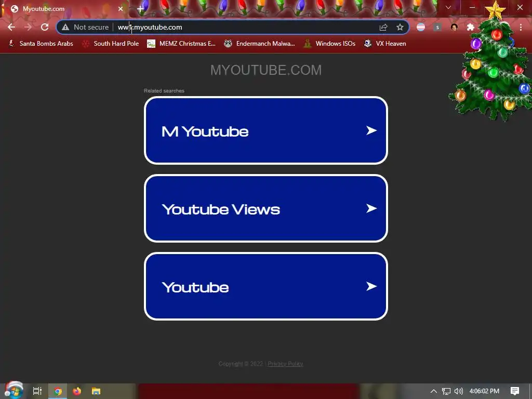Open the Not secure site info
This screenshot has height=399, width=532.
[x=85, y=27]
